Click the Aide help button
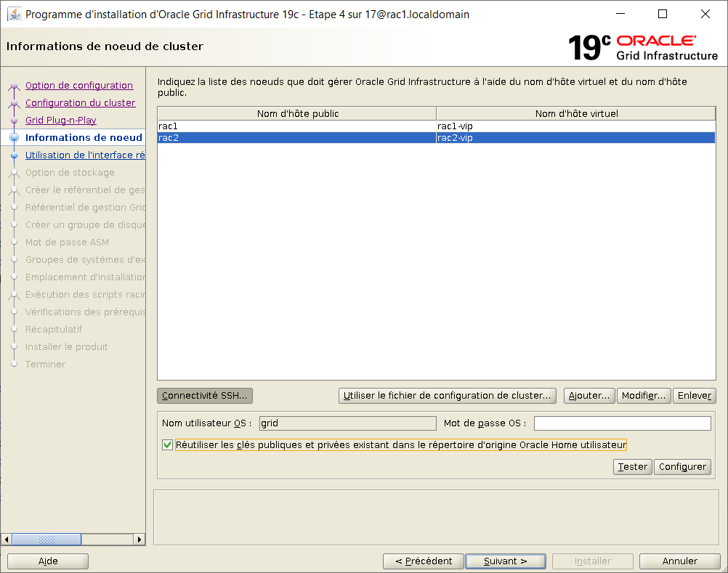The image size is (728, 573). (x=48, y=561)
